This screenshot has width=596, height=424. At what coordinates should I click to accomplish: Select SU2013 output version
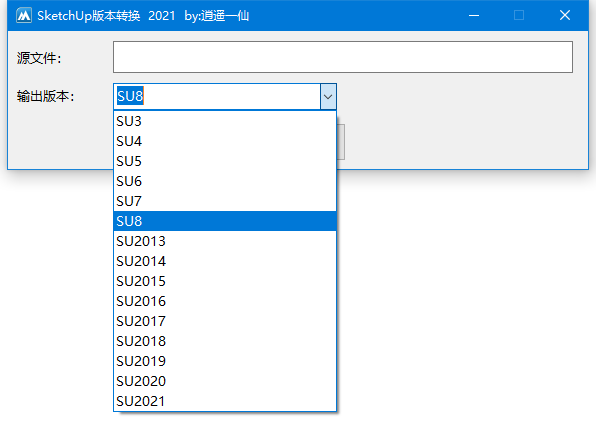pos(225,241)
